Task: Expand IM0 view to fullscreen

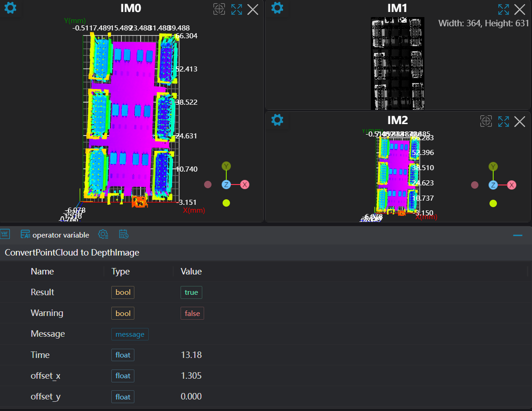Action: [x=236, y=9]
